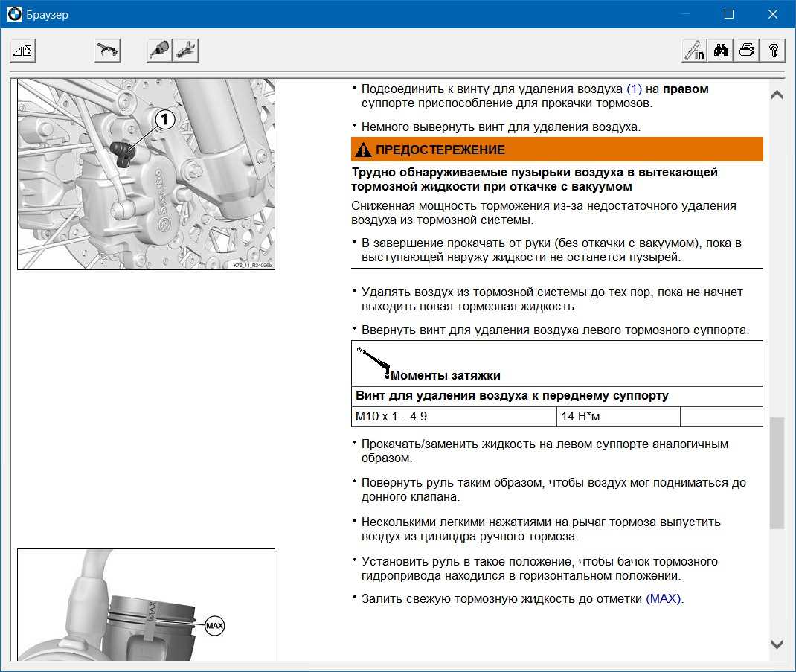Open the brake fluid reservoir MAX illustration
The width and height of the screenshot is (796, 672).
[x=147, y=604]
